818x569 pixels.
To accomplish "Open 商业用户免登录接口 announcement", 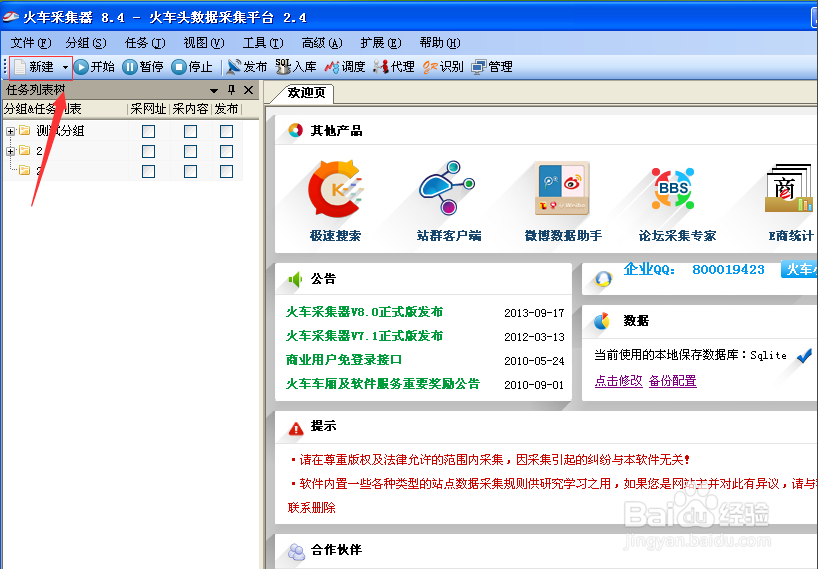I will pos(344,360).
